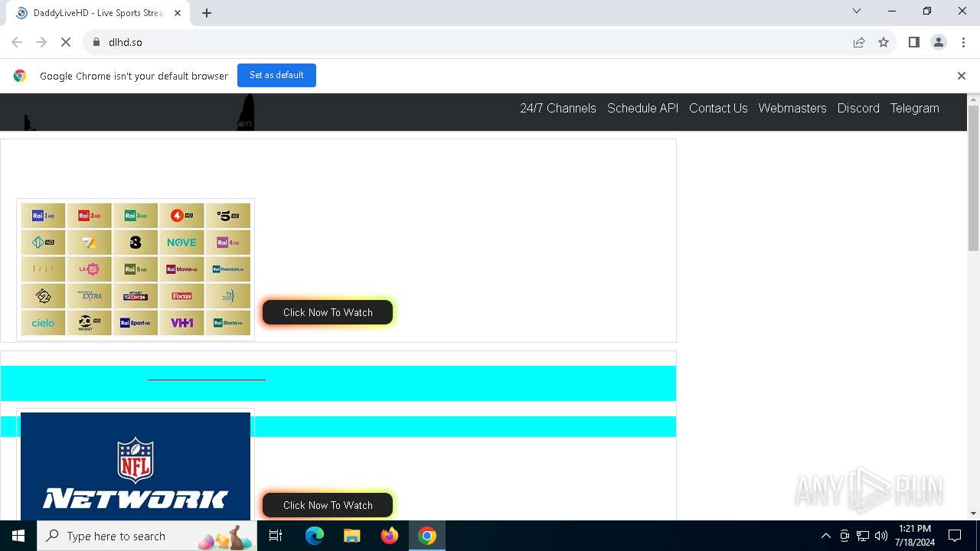The height and width of the screenshot is (551, 980).
Task: Show hidden system tray icons
Action: (825, 536)
